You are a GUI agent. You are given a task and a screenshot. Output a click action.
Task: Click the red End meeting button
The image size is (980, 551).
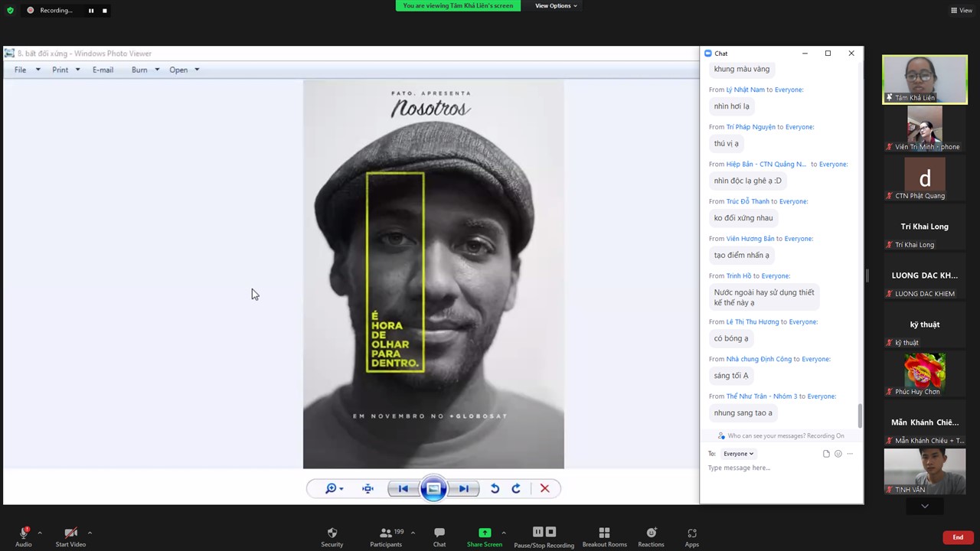coord(958,537)
